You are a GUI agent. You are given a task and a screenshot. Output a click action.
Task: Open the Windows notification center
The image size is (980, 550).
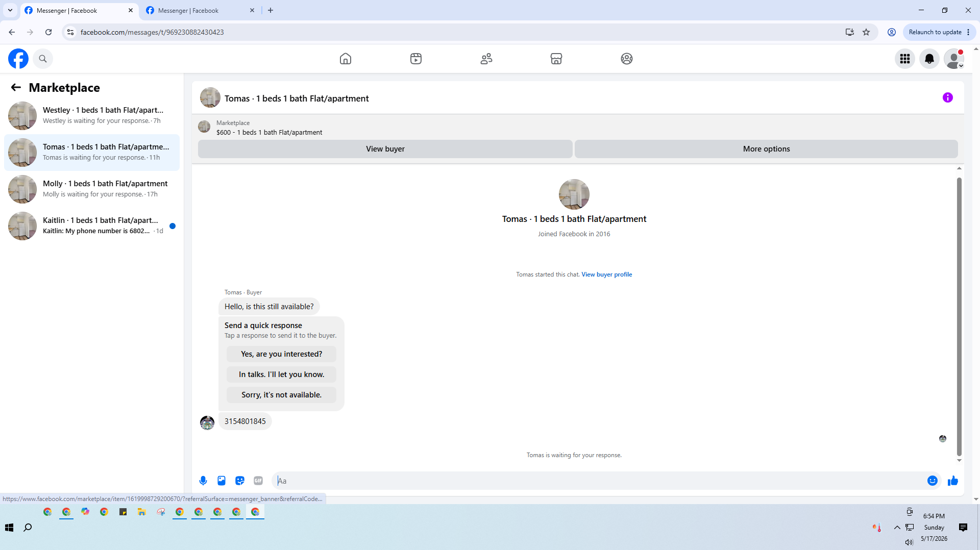coord(963,528)
